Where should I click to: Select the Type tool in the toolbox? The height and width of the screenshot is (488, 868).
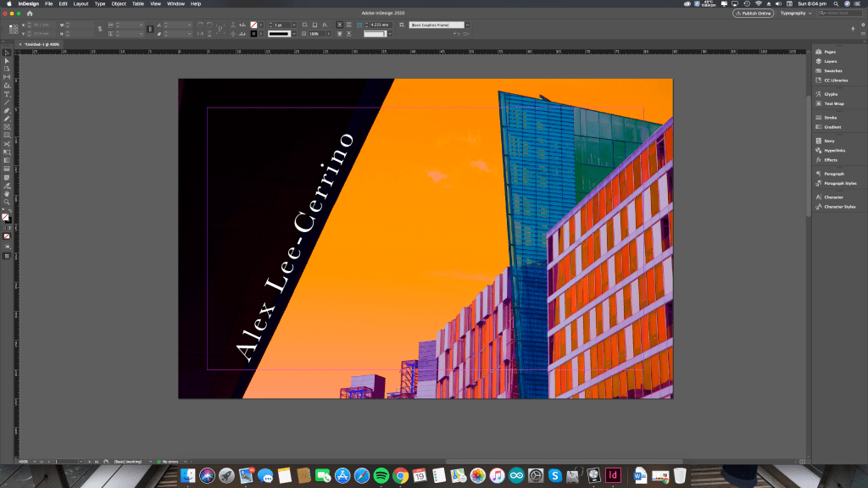[7, 94]
